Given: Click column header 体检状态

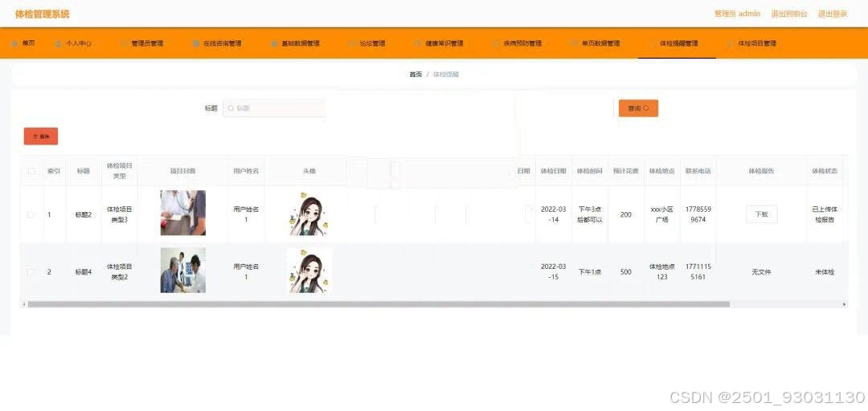Looking at the screenshot, I should coord(825,171).
